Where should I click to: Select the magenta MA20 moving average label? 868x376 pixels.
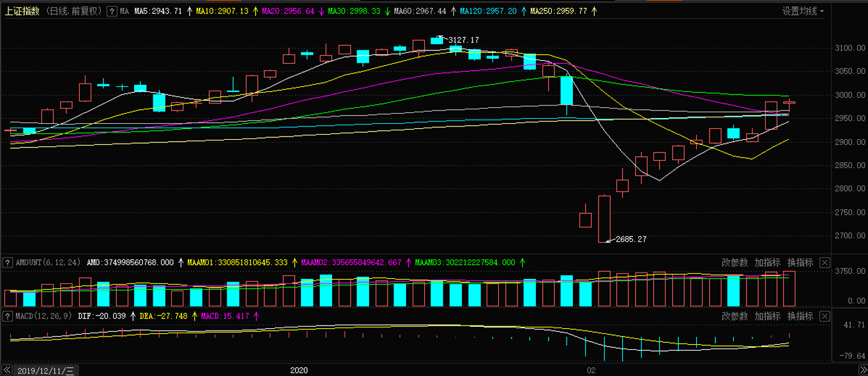pyautogui.click(x=289, y=11)
